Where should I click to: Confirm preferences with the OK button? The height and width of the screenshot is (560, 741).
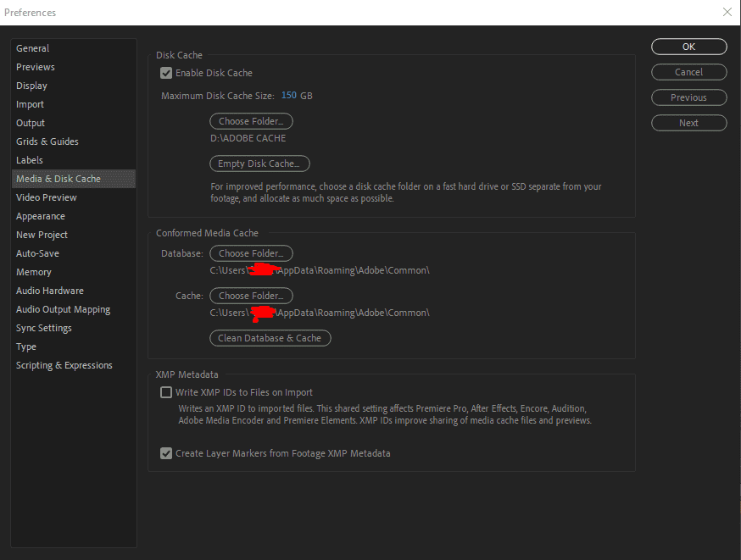click(x=688, y=47)
